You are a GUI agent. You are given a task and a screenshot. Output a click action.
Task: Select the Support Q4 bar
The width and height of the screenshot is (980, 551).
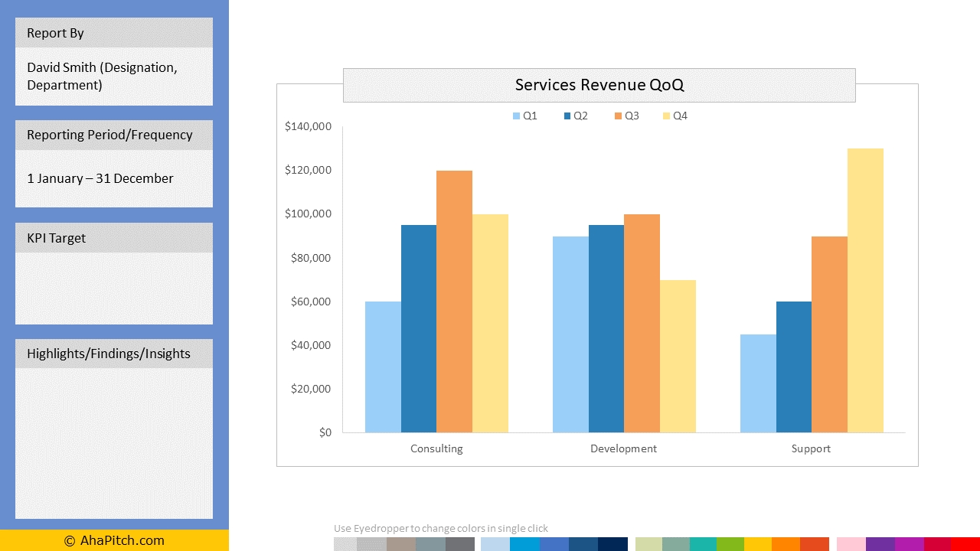click(865, 290)
